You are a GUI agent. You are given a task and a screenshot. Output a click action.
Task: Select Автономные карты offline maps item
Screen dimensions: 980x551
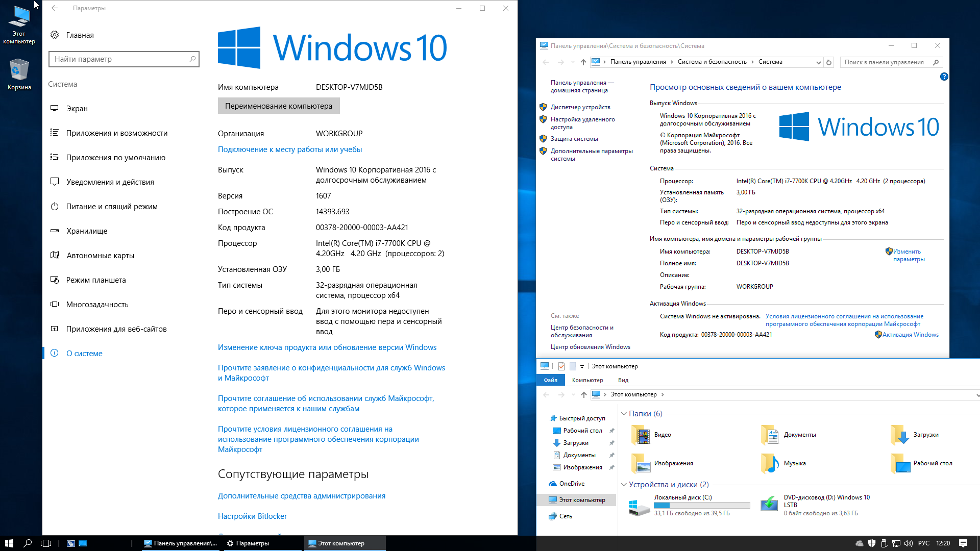pos(100,256)
